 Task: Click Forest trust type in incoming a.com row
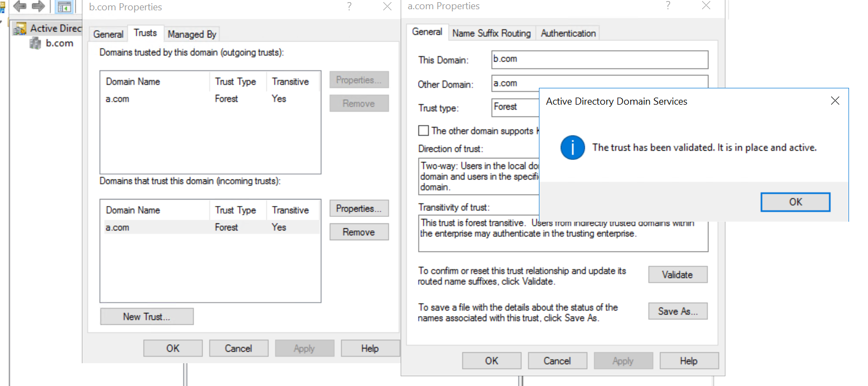point(227,227)
